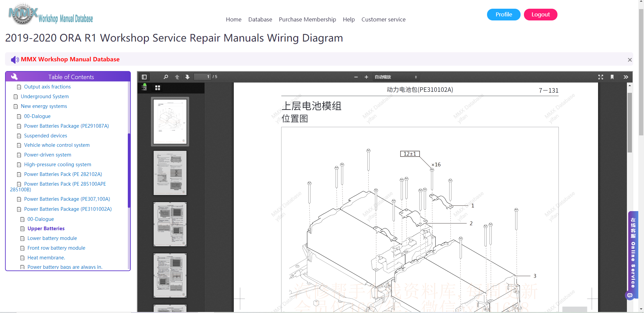Select page 3 thumbnail
644x313 pixels.
point(170,224)
